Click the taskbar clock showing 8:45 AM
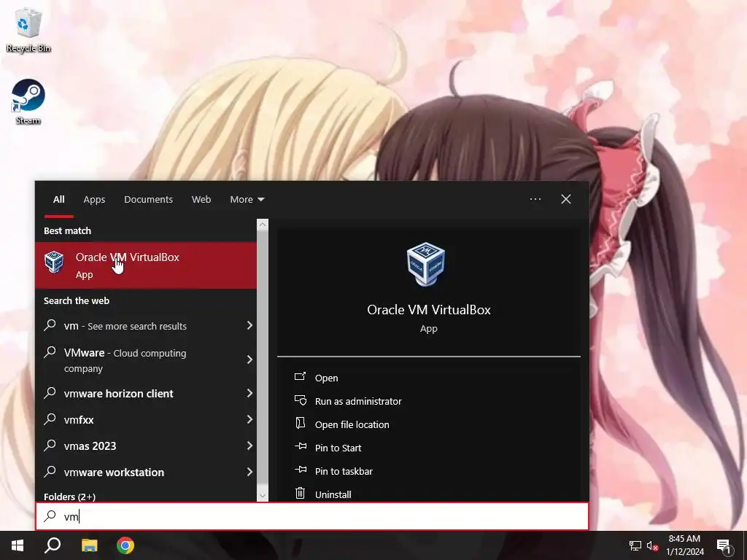Screen dimensions: 747x560 click(x=684, y=545)
